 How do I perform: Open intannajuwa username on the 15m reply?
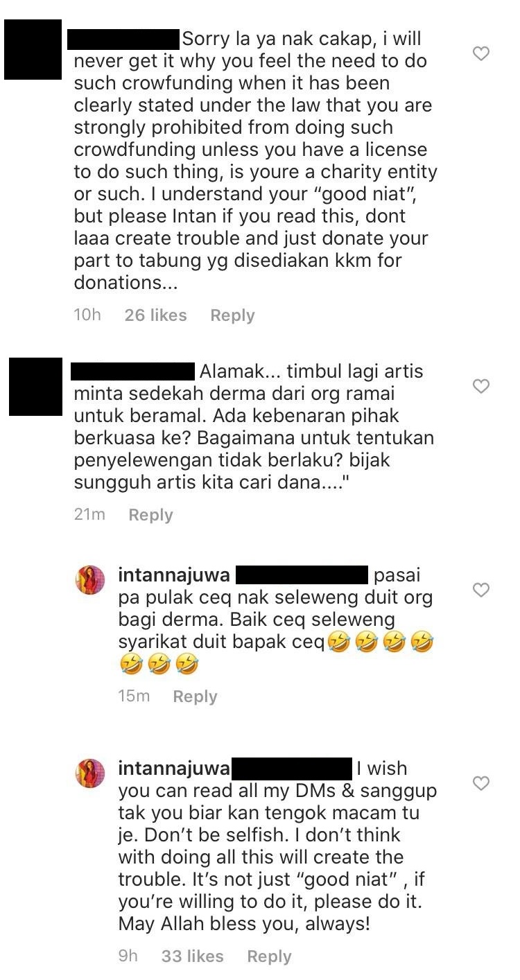(175, 576)
